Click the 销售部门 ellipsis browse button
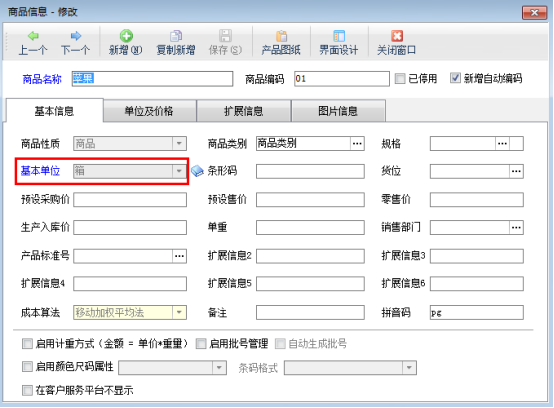The image size is (554, 408). tap(516, 227)
